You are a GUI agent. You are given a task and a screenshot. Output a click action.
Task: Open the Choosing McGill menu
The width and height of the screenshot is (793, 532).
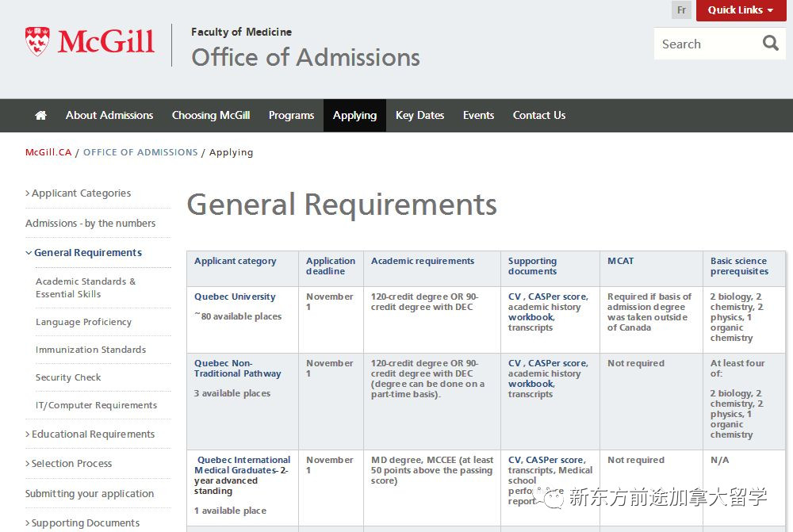[x=211, y=115]
